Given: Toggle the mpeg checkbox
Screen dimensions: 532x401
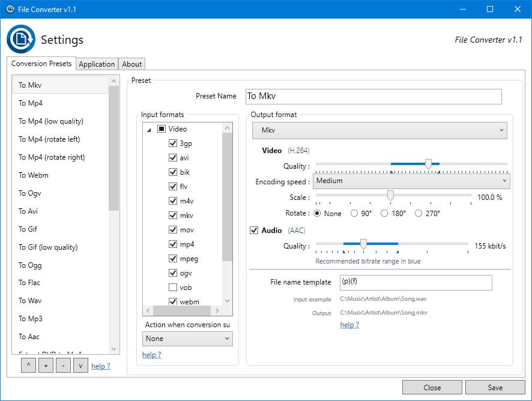Looking at the screenshot, I should coord(173,259).
